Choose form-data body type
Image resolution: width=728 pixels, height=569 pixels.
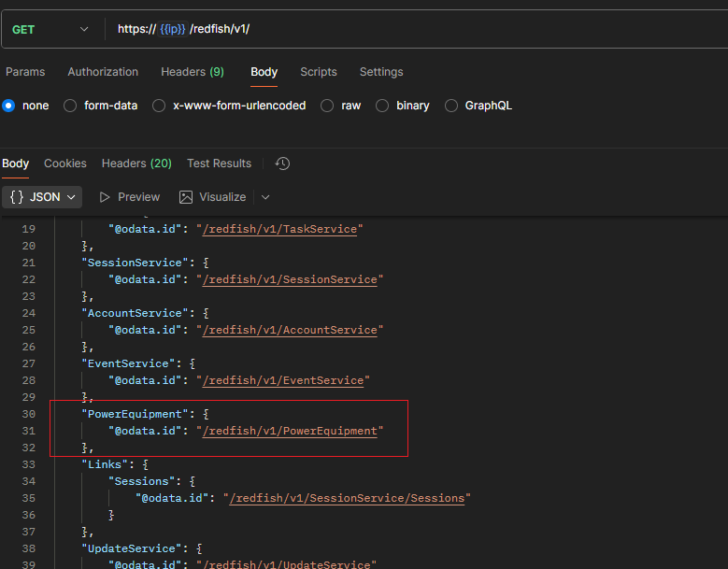(x=70, y=106)
